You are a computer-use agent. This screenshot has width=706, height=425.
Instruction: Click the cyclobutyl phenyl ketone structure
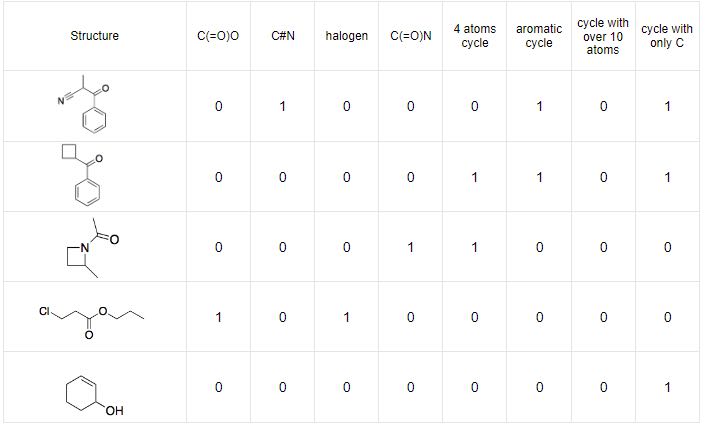pyautogui.click(x=82, y=175)
